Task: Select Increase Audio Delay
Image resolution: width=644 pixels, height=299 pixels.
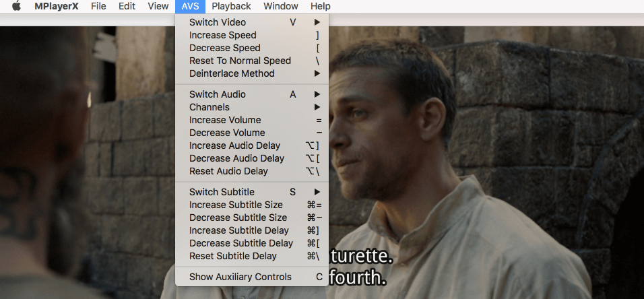Action: 252,145
